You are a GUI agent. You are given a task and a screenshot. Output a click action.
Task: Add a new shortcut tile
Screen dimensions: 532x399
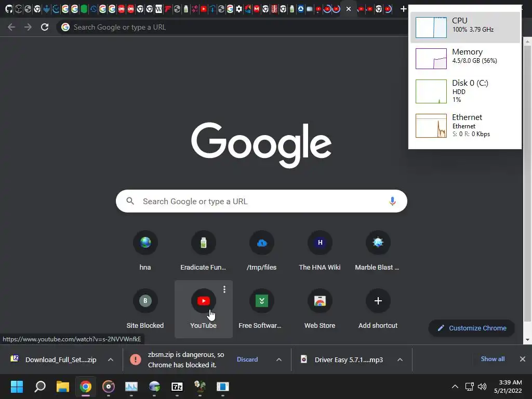point(378,309)
